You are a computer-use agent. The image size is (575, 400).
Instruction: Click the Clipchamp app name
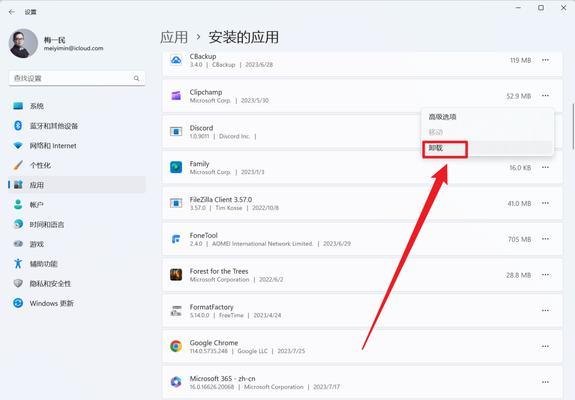pyautogui.click(x=206, y=92)
